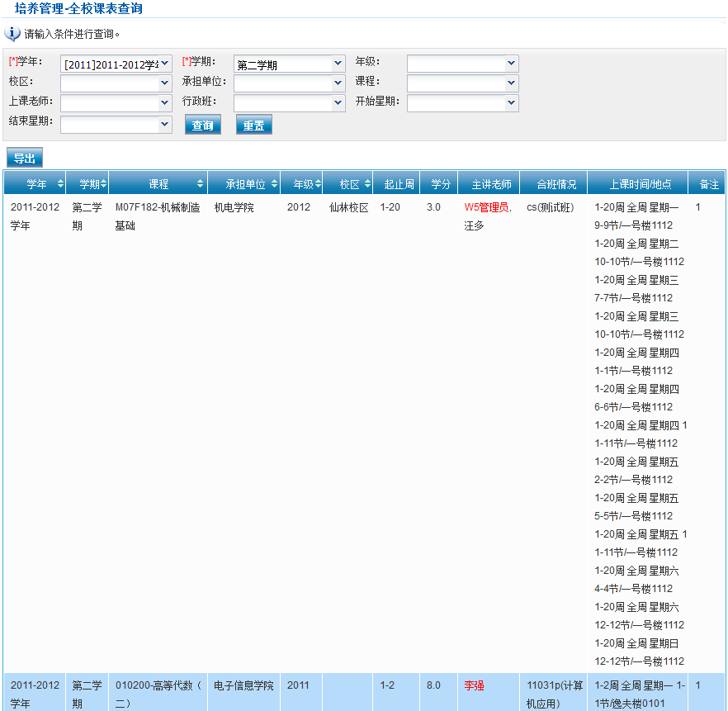Click sort arrows in 学年 column header
The height and width of the screenshot is (711, 728).
click(60, 184)
